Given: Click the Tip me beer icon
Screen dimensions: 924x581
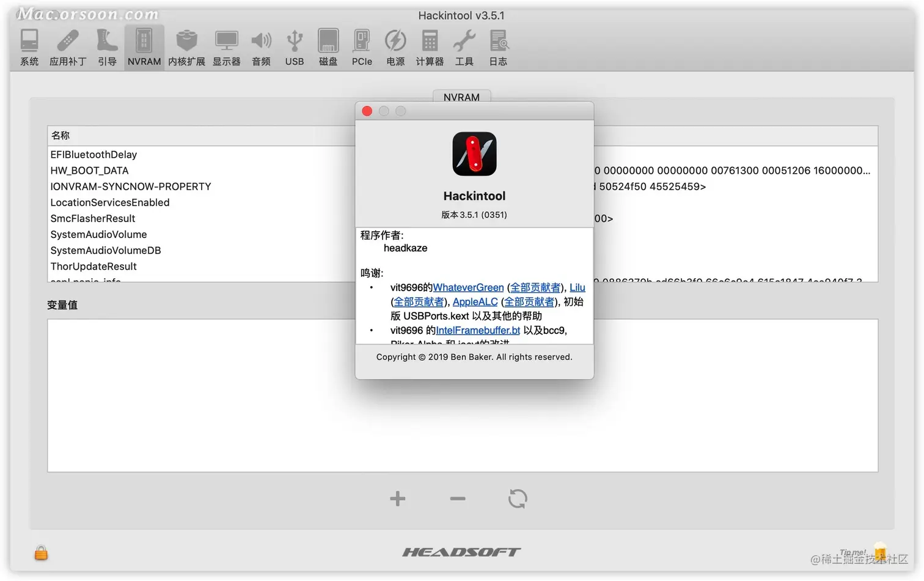Looking at the screenshot, I should click(x=880, y=552).
